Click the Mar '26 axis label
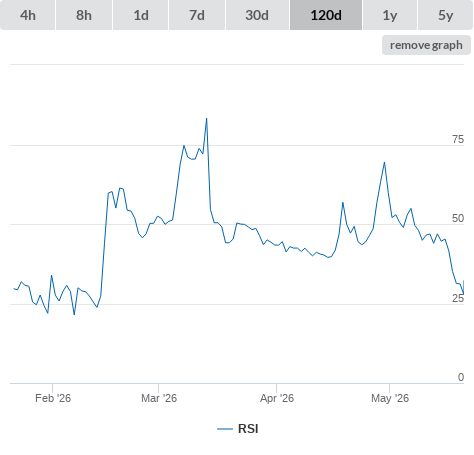The width and height of the screenshot is (474, 455). pyautogui.click(x=159, y=398)
